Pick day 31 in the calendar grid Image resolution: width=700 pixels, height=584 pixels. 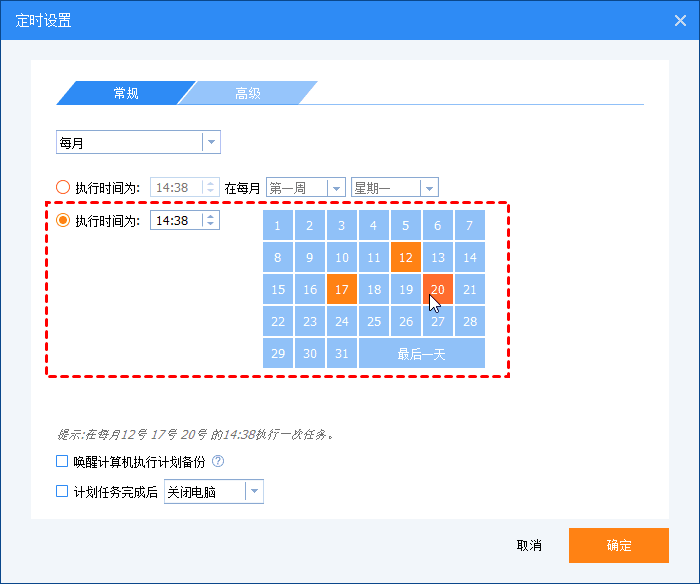point(342,353)
